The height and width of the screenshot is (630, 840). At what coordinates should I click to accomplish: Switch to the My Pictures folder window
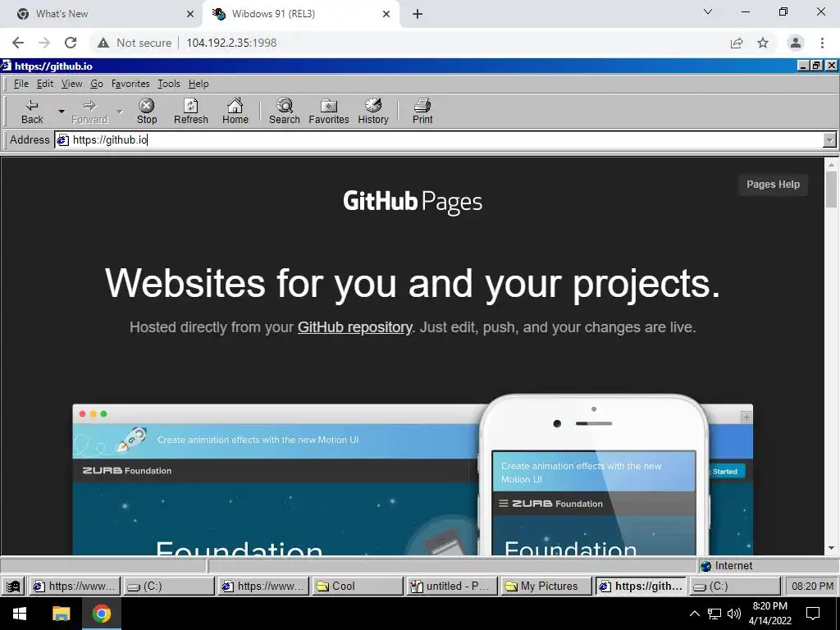click(546, 586)
